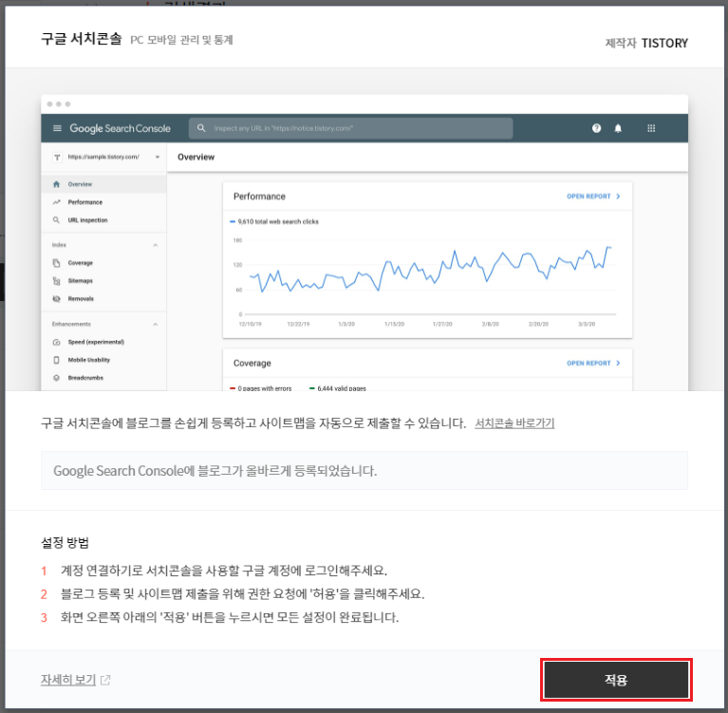
Task: Click the Google Search Console preview image
Action: [364, 242]
